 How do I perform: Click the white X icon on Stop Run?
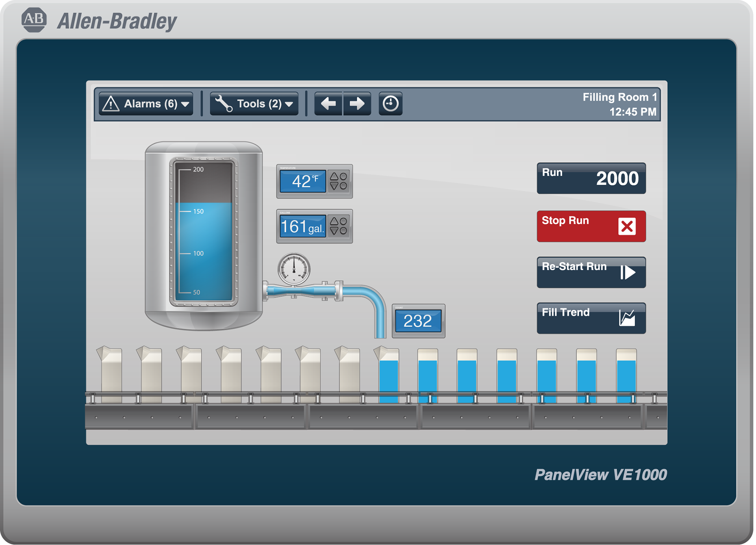click(627, 226)
